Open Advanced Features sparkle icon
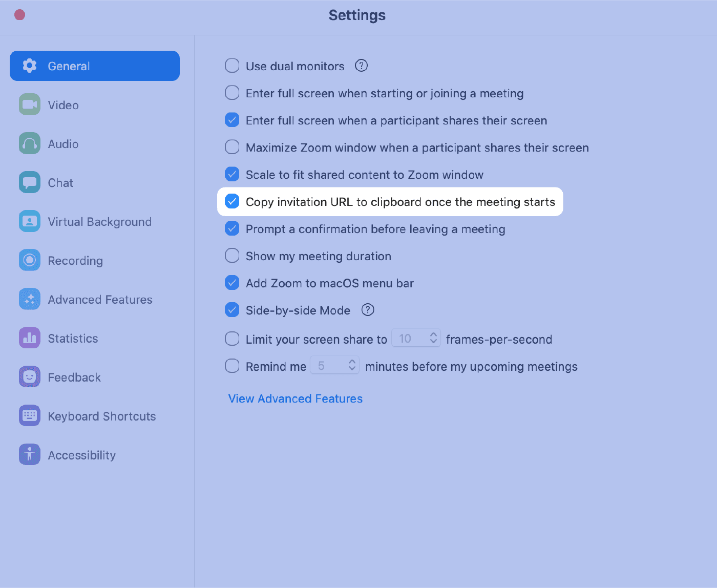The image size is (717, 588). [29, 299]
